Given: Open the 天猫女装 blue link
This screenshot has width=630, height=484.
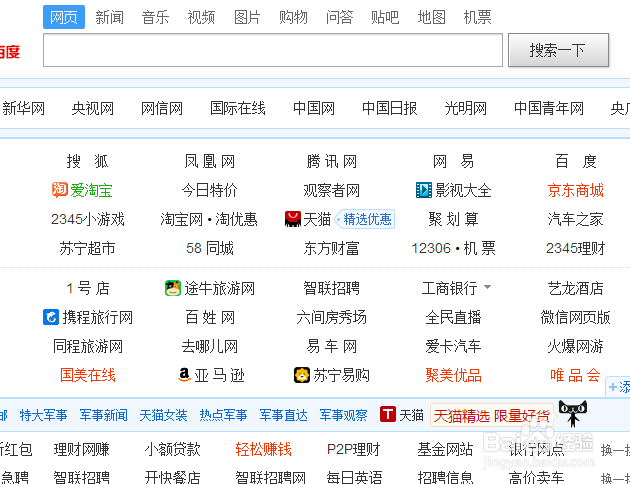Looking at the screenshot, I should 164,415.
